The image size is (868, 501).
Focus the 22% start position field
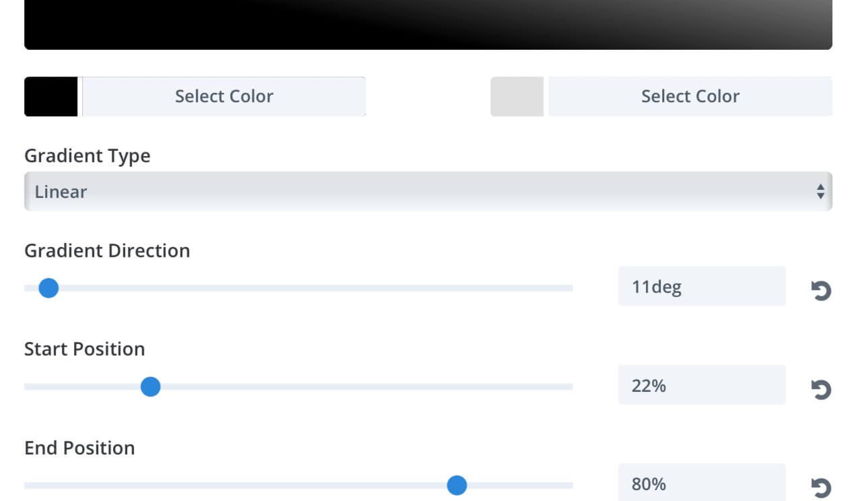(x=702, y=385)
